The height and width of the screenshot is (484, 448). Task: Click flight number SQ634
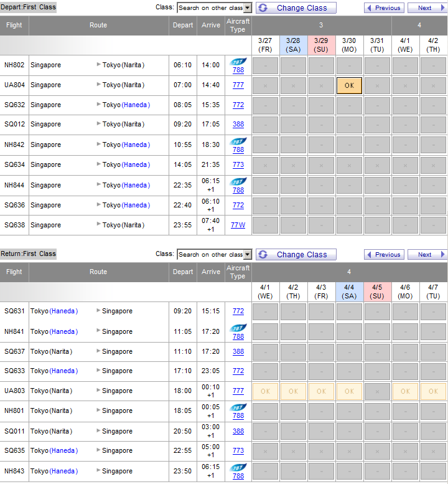(x=14, y=165)
